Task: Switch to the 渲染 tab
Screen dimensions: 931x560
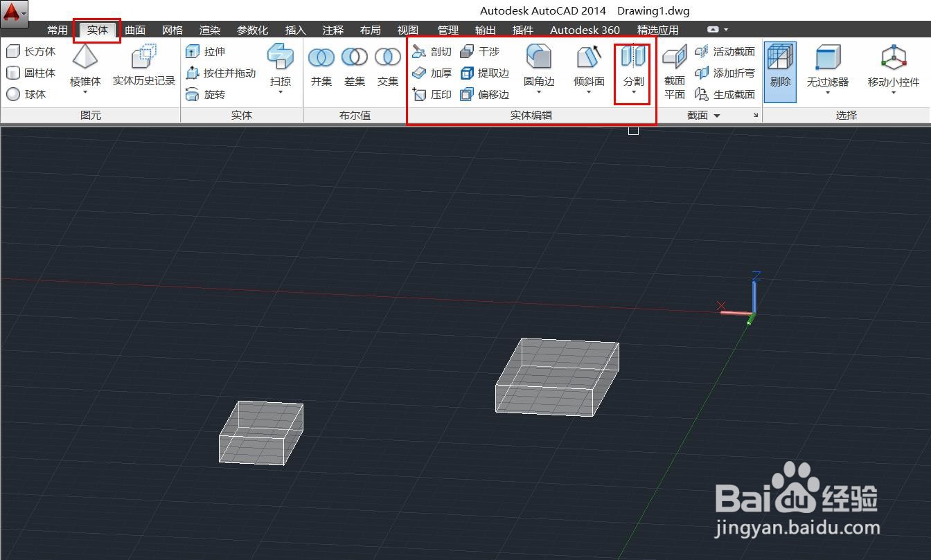Action: pyautogui.click(x=210, y=30)
